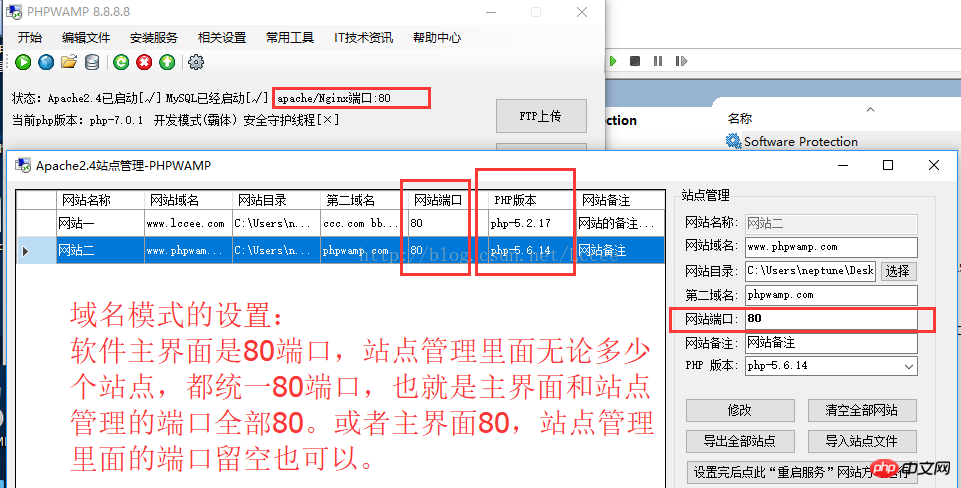Click the 修改 button
This screenshot has width=961, height=488.
click(740, 410)
